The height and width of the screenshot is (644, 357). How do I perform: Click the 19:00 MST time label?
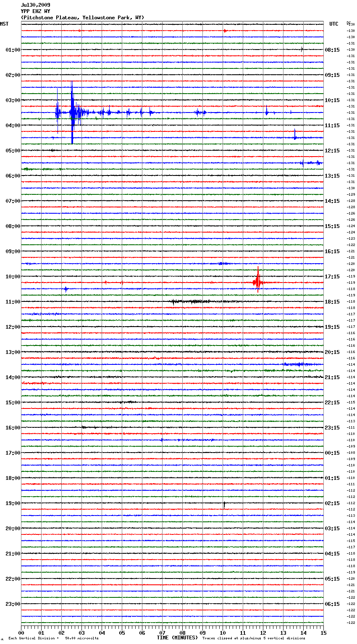click(x=13, y=503)
